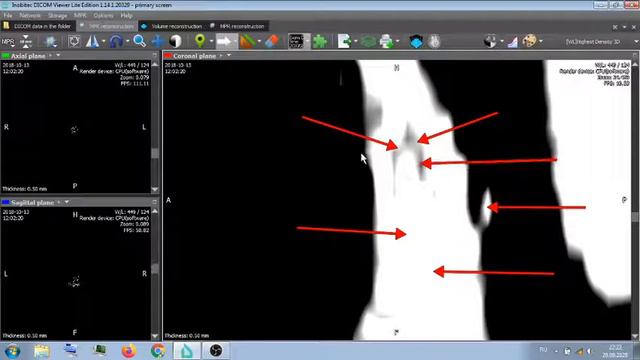The image size is (640, 360).
Task: Click the slice thickness tool icon
Action: pyautogui.click(x=26, y=41)
